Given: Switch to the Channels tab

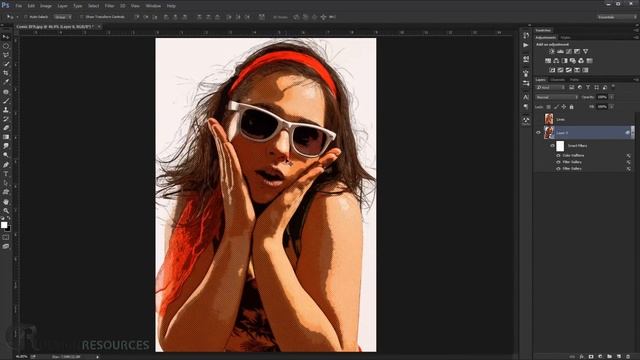Looking at the screenshot, I should (x=557, y=80).
